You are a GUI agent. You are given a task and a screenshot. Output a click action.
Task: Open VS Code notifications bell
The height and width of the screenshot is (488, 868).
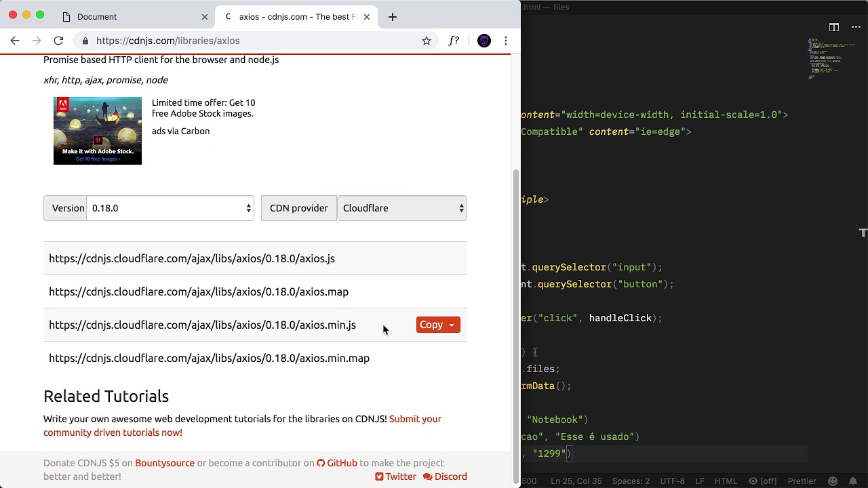coord(853,481)
